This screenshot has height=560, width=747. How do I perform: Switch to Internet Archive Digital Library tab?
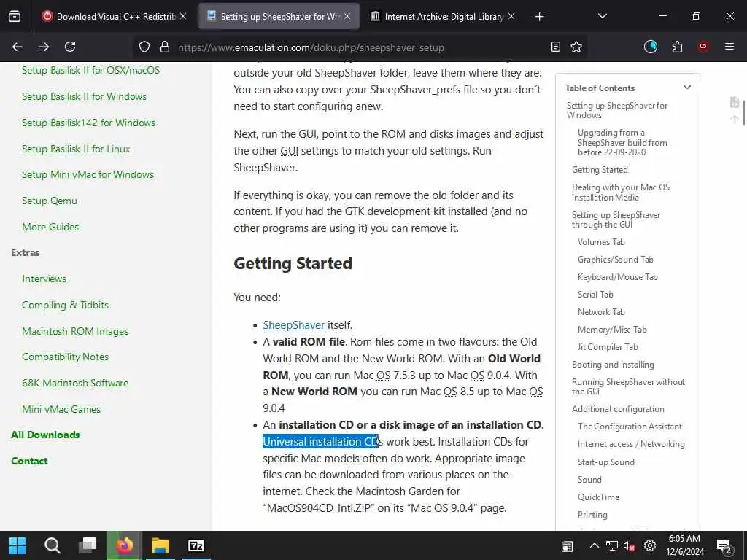click(x=443, y=17)
